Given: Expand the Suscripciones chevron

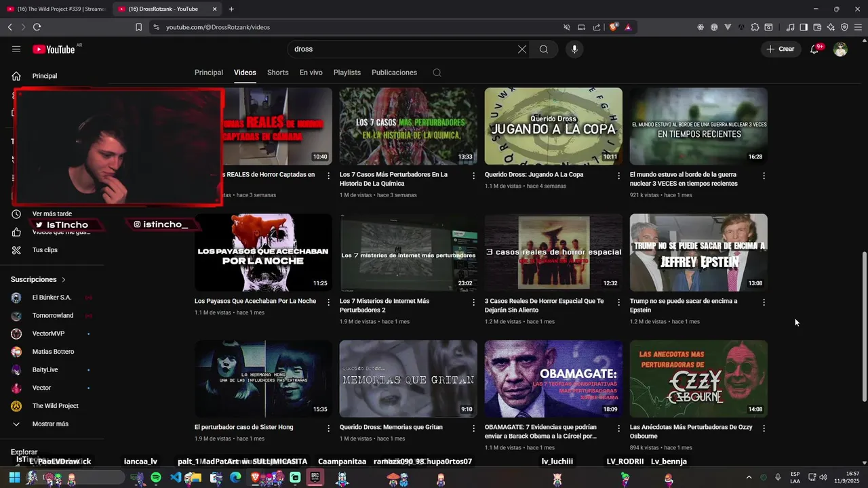Looking at the screenshot, I should pyautogui.click(x=64, y=279).
